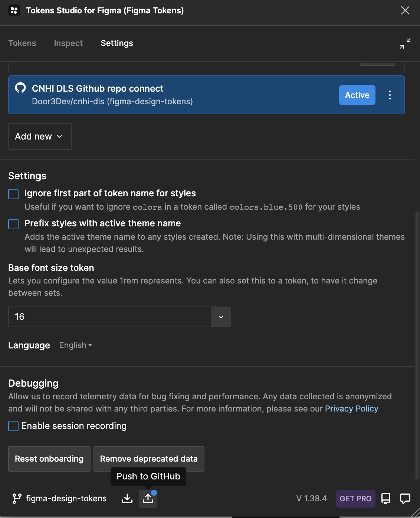The width and height of the screenshot is (420, 518).
Task: Click the CNHI DLS Github repo connect title
Action: (x=98, y=88)
